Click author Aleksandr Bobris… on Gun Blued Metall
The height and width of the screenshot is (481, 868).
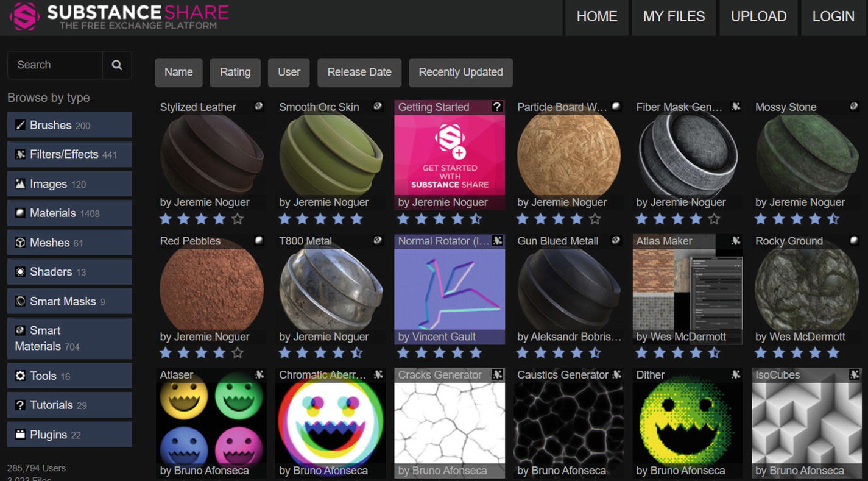click(x=576, y=337)
